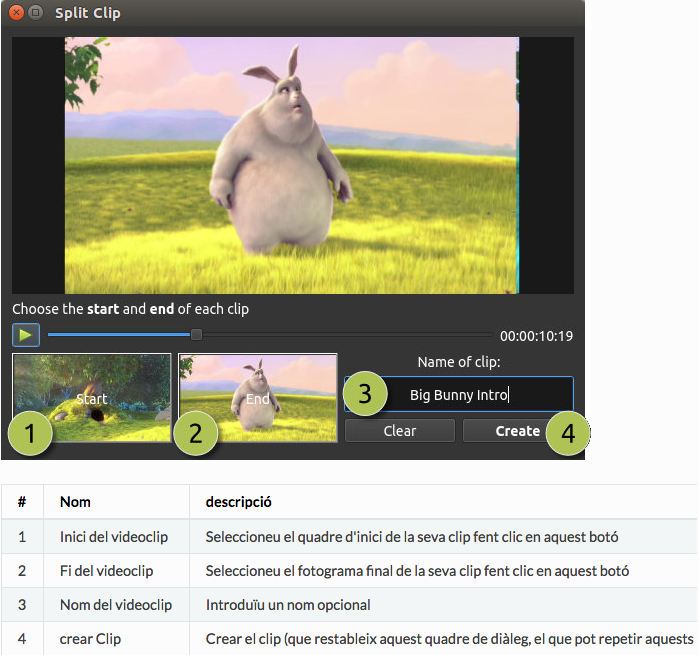Click the green callout circle numbered 4

point(567,434)
